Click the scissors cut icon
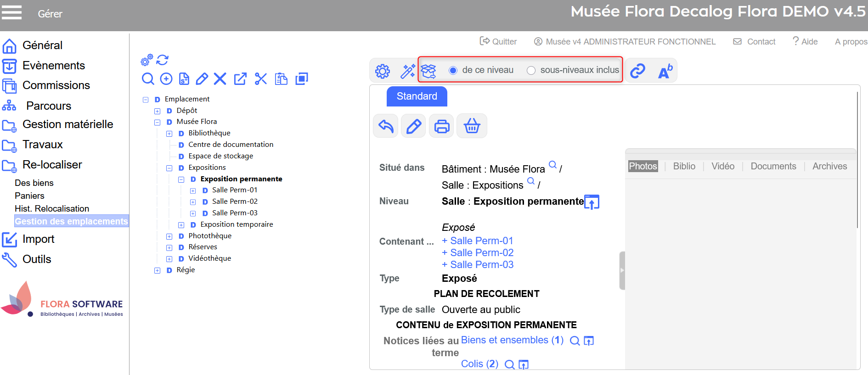Screen dimensions: 868x375 261,79
